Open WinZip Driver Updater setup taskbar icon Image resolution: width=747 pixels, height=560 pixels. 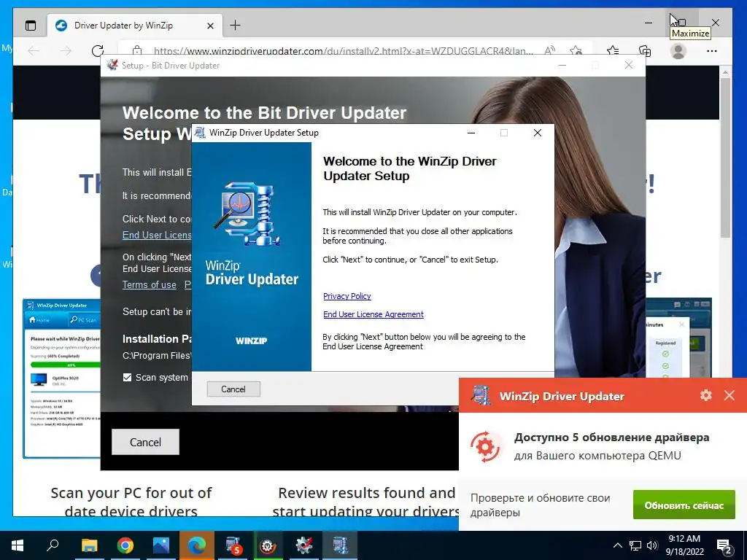(x=340, y=545)
